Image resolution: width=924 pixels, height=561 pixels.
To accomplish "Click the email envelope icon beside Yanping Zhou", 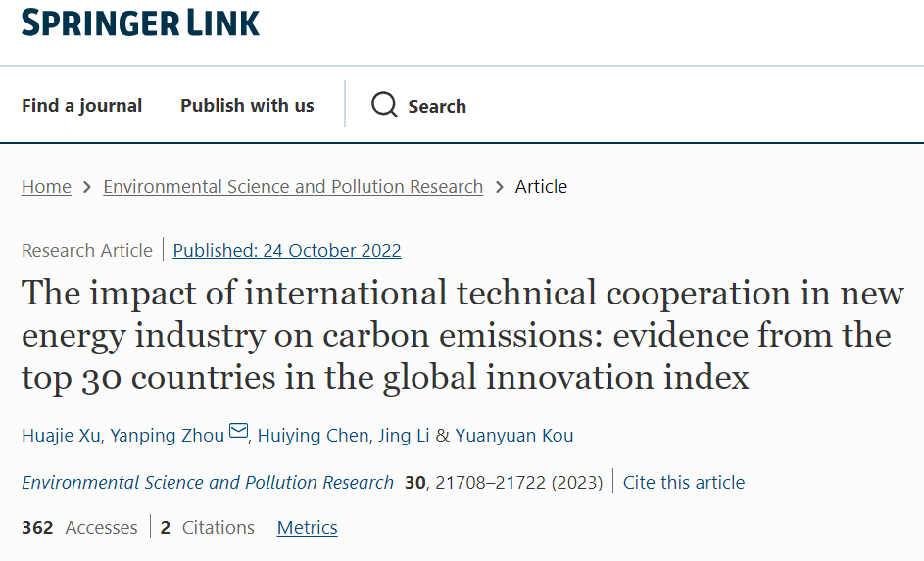I will click(x=239, y=433).
